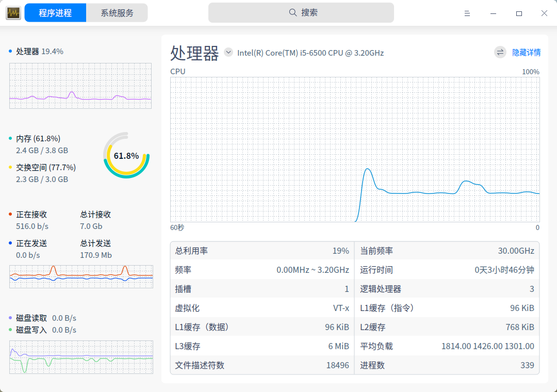Select the 程序进程 tab

point(55,12)
